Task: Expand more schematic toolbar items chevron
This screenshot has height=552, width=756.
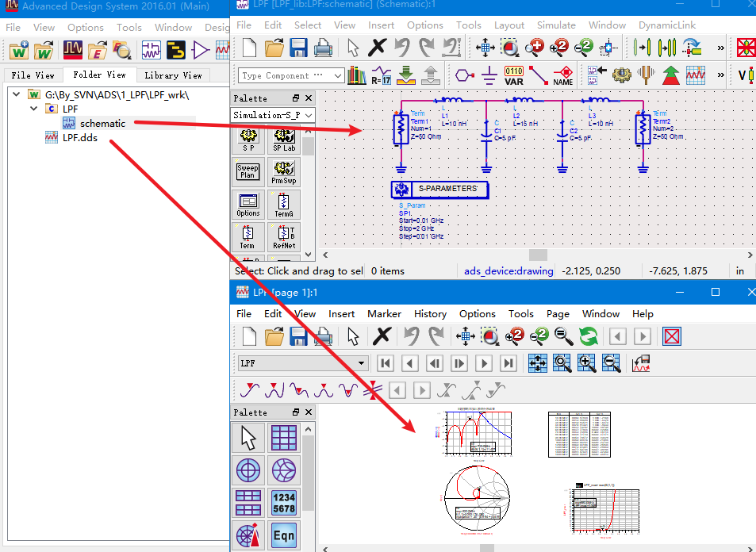Action: pos(720,48)
